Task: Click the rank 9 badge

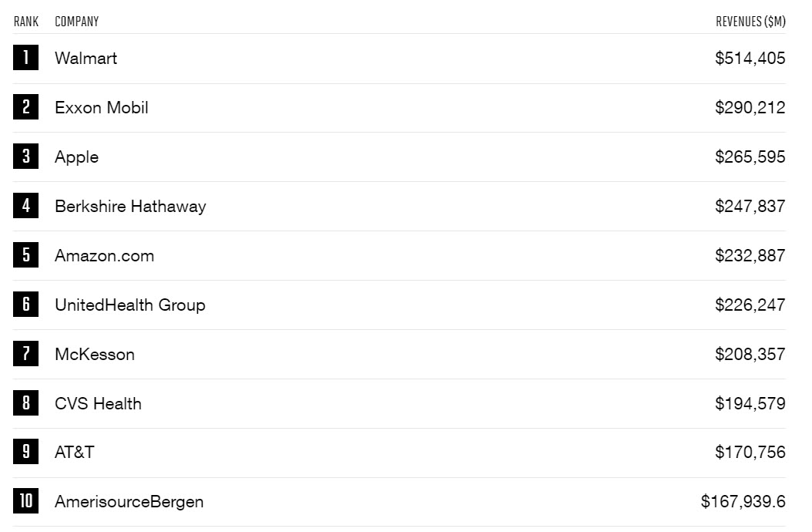Action: 25,452
